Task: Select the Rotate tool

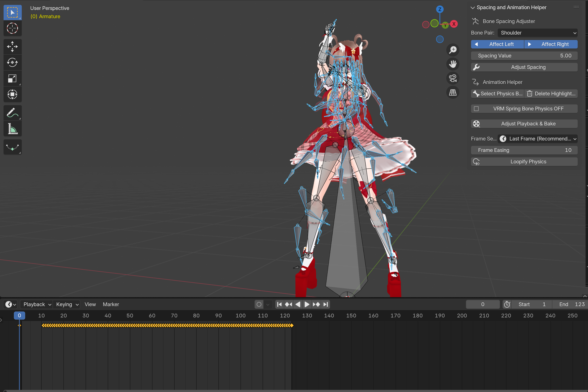Action: tap(12, 63)
